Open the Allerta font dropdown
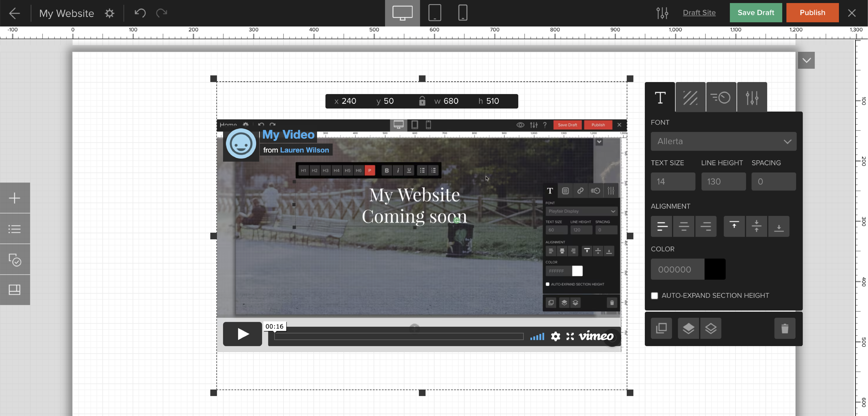 click(724, 141)
